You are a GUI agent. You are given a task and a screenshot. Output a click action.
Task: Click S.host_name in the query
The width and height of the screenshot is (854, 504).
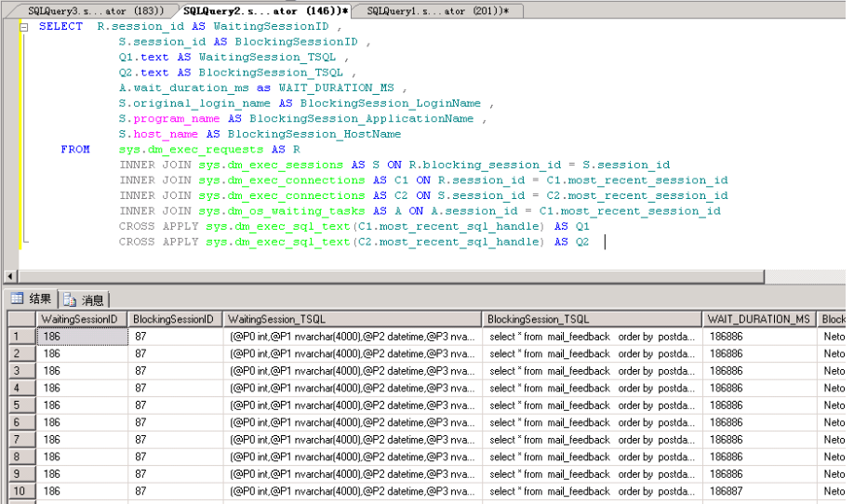[x=158, y=135]
